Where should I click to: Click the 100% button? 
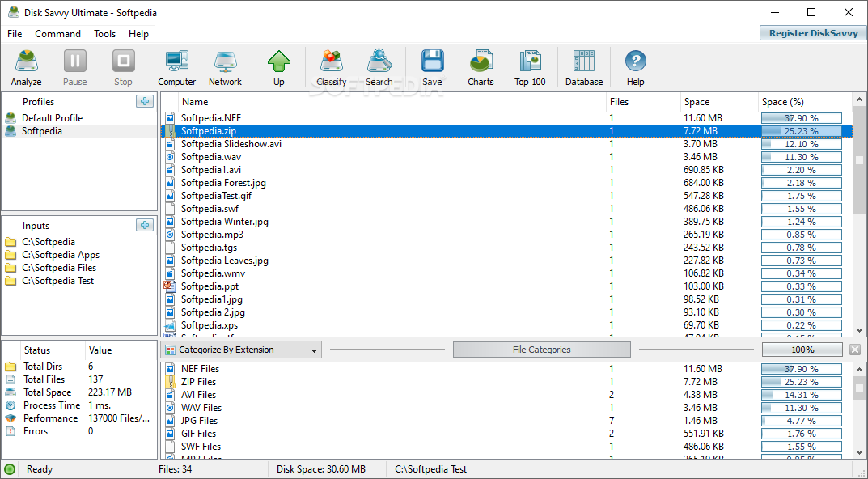pyautogui.click(x=802, y=350)
